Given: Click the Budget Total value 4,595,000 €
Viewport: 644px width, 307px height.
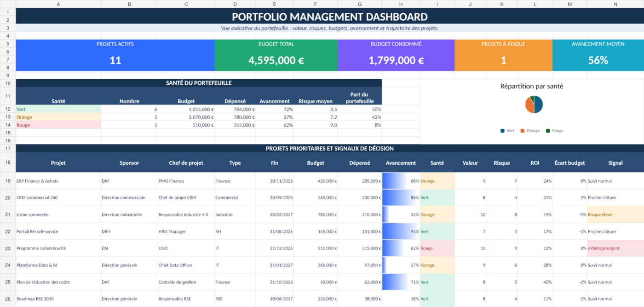Looking at the screenshot, I should 276,60.
